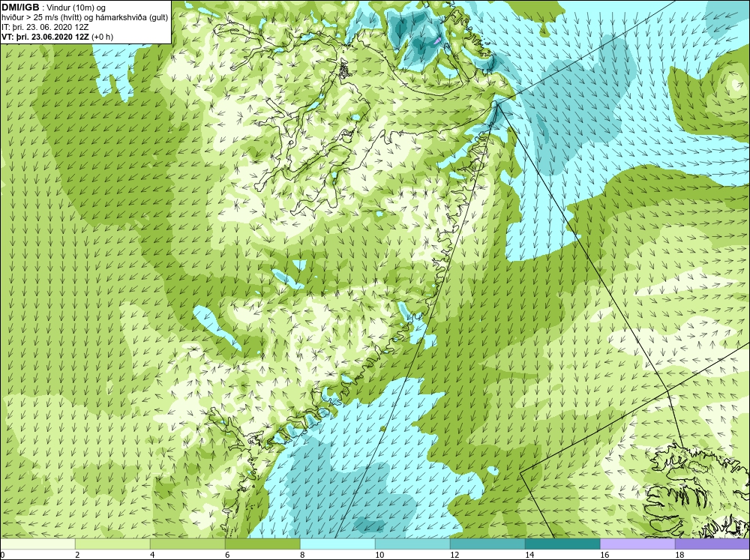
Task: Click the 'IT: þri. 23. 06. 2020 12Z' line
Action: (x=45, y=27)
